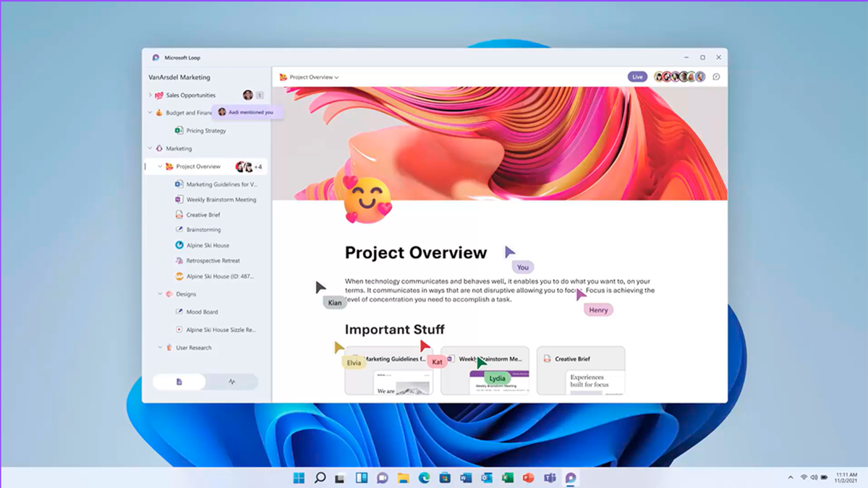Switch to the pages view toggle
The width and height of the screenshot is (868, 488).
click(179, 382)
